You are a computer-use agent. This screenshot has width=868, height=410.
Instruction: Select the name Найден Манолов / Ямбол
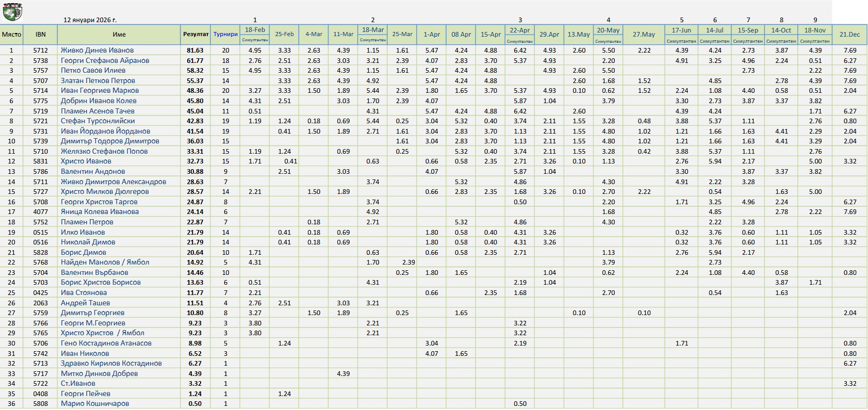pyautogui.click(x=105, y=263)
